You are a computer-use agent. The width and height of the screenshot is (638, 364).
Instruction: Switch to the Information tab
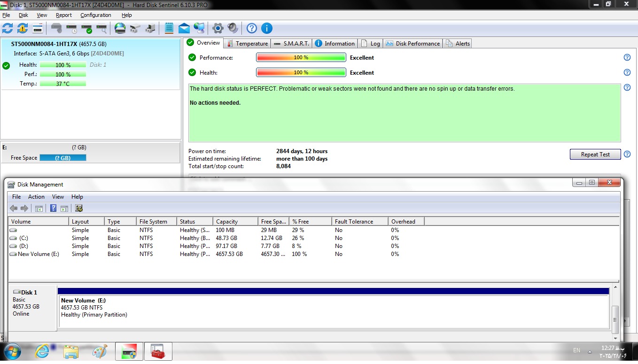pos(335,43)
